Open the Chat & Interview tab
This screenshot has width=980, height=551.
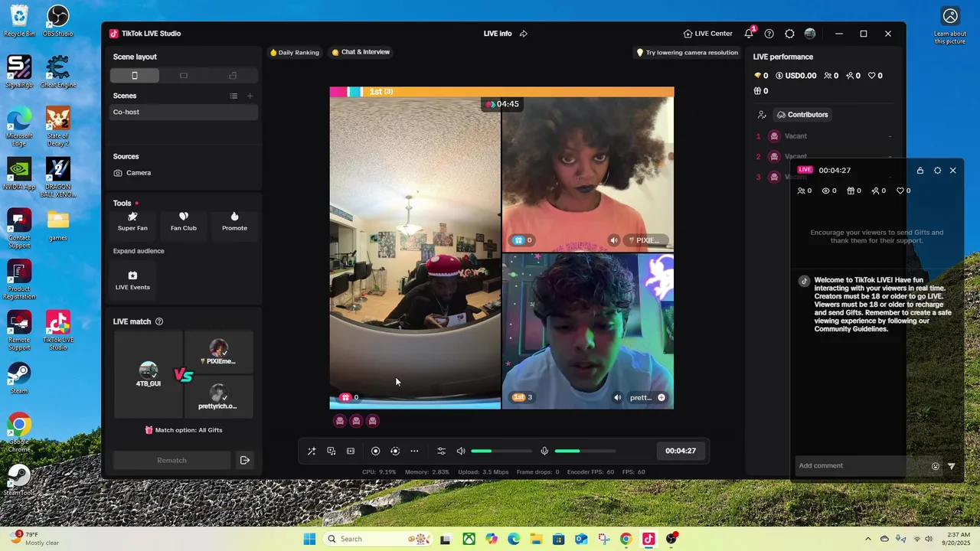[361, 52]
